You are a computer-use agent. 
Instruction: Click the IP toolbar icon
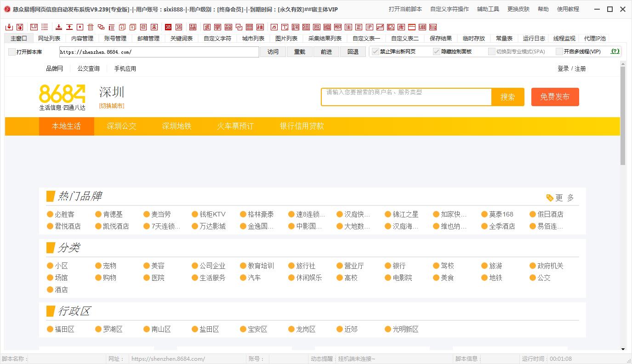pos(369,27)
